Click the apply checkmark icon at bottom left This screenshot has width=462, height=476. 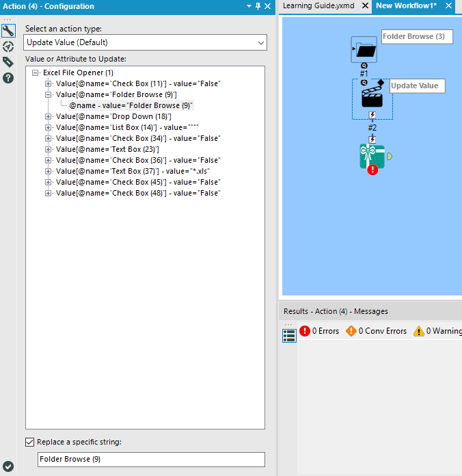click(8, 466)
